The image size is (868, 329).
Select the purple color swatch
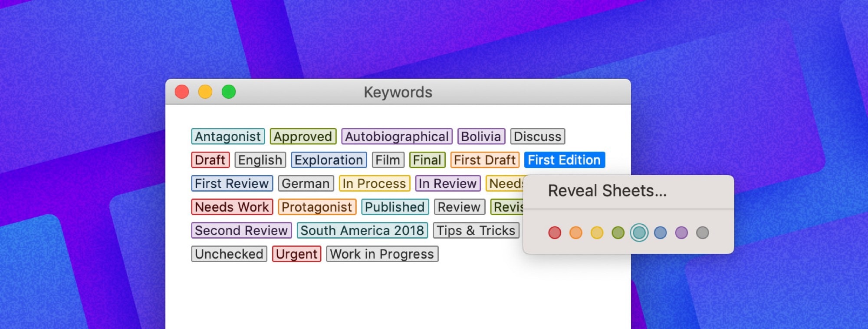681,233
